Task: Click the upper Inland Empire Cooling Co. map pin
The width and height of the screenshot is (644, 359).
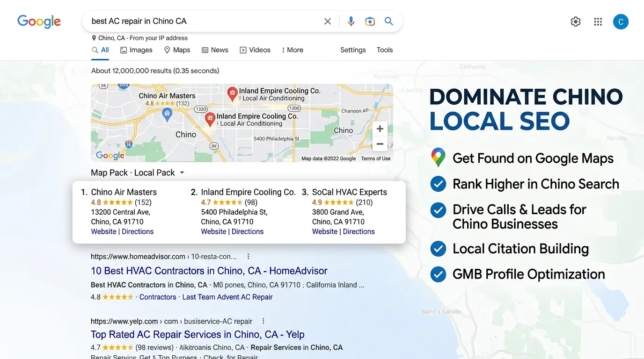Action: pyautogui.click(x=232, y=94)
